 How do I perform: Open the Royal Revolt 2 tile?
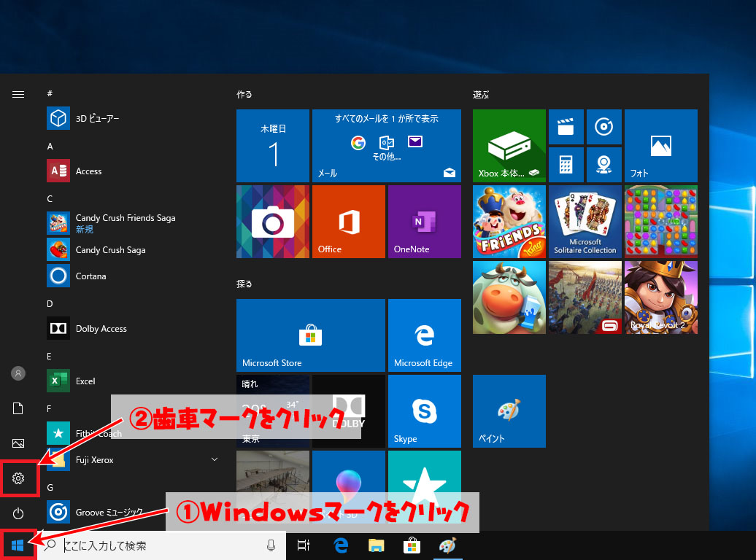point(661,297)
